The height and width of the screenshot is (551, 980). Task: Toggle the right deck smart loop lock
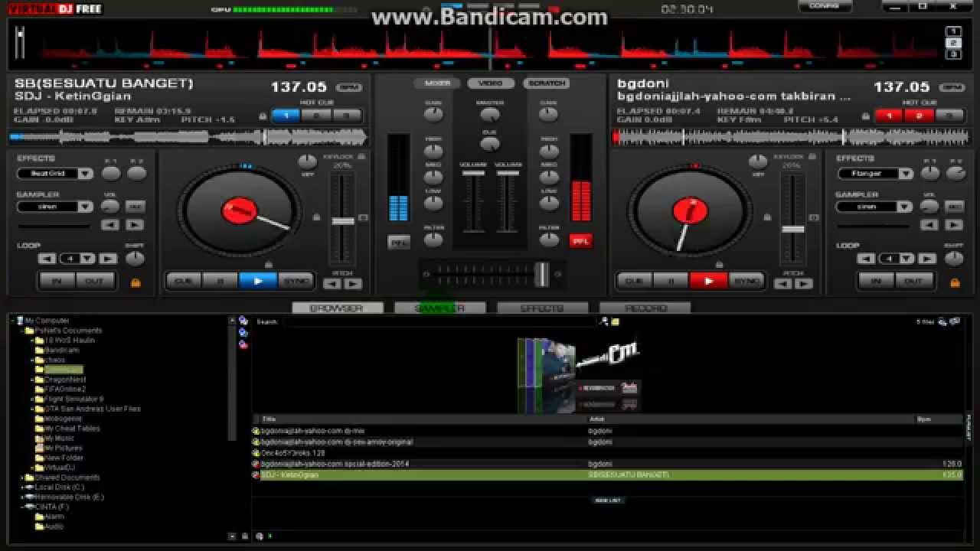click(x=955, y=282)
